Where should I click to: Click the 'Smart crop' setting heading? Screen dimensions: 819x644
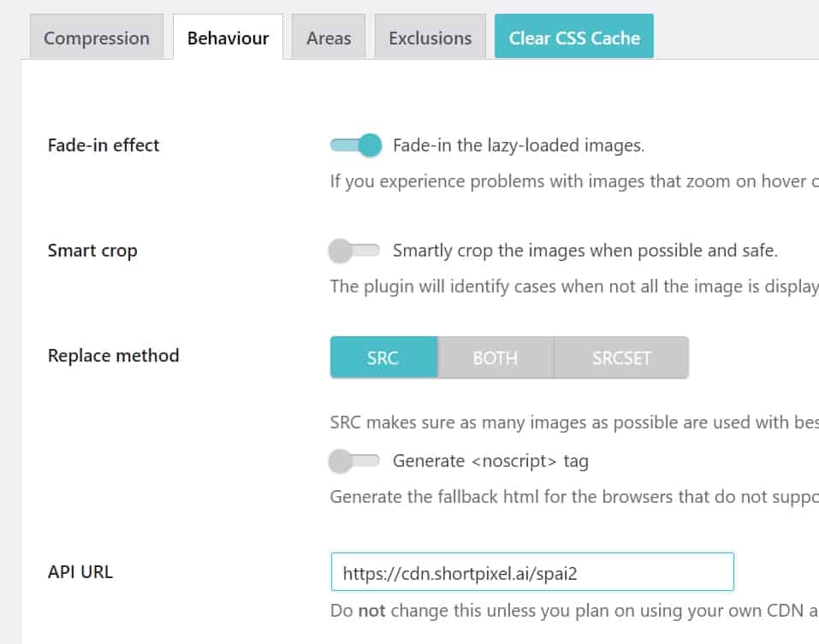92,251
